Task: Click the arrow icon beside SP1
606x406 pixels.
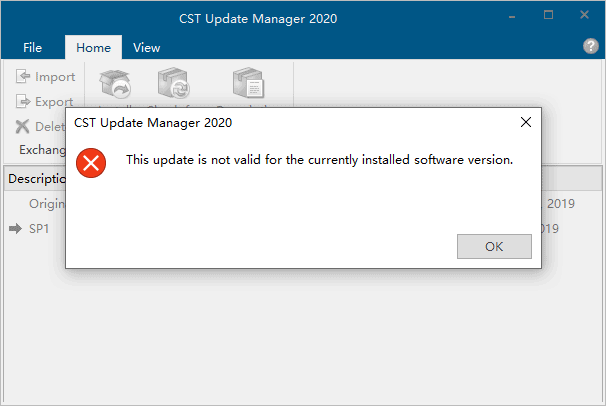Action: coord(15,228)
